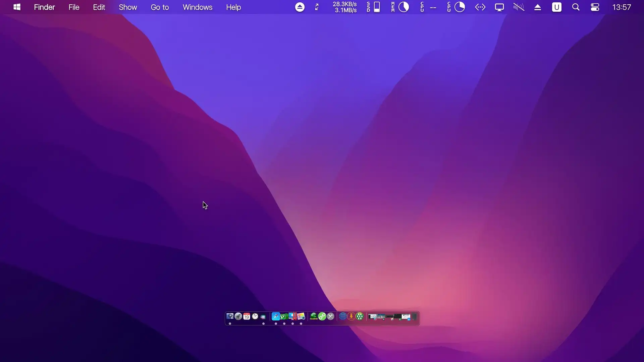Click the circled eject icon in menu bar
Viewport: 644px width, 362px height.
click(300, 7)
